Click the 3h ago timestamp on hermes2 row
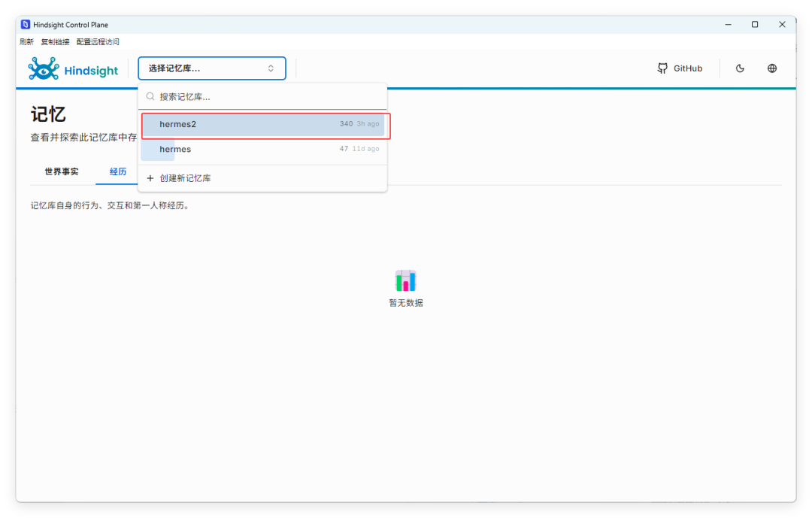This screenshot has width=812, height=518. (x=368, y=124)
